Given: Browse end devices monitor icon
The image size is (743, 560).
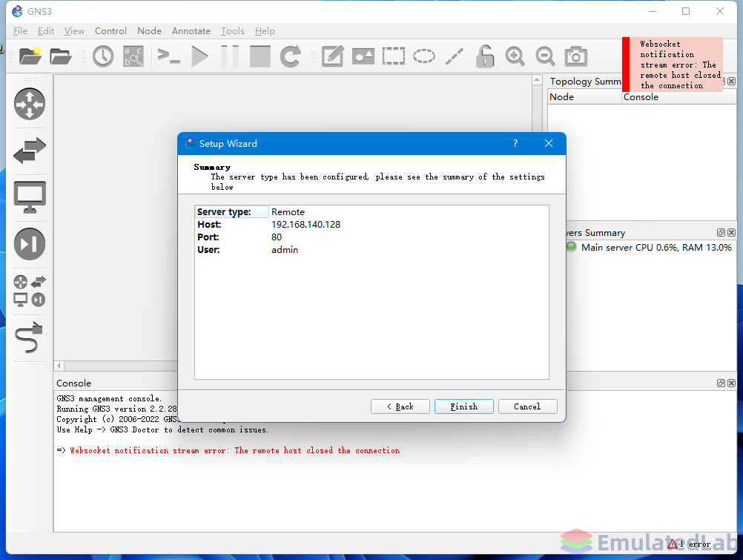Looking at the screenshot, I should tap(30, 197).
